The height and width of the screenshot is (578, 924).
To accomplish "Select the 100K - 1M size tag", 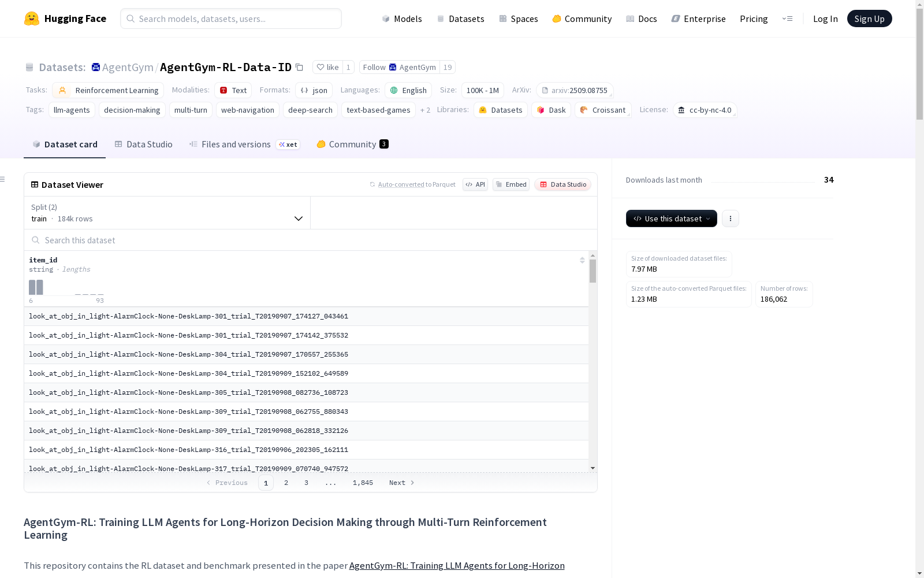I will coord(483,90).
